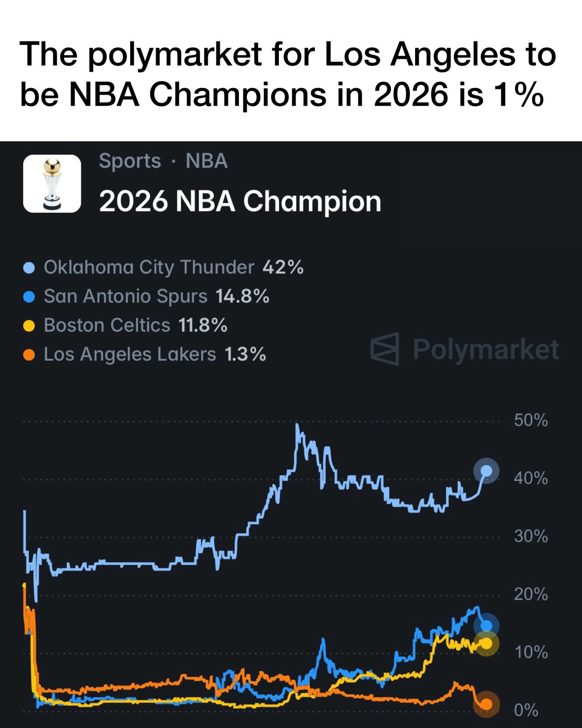Open the NBA breadcrumb link
The width and height of the screenshot is (582, 728).
[207, 161]
